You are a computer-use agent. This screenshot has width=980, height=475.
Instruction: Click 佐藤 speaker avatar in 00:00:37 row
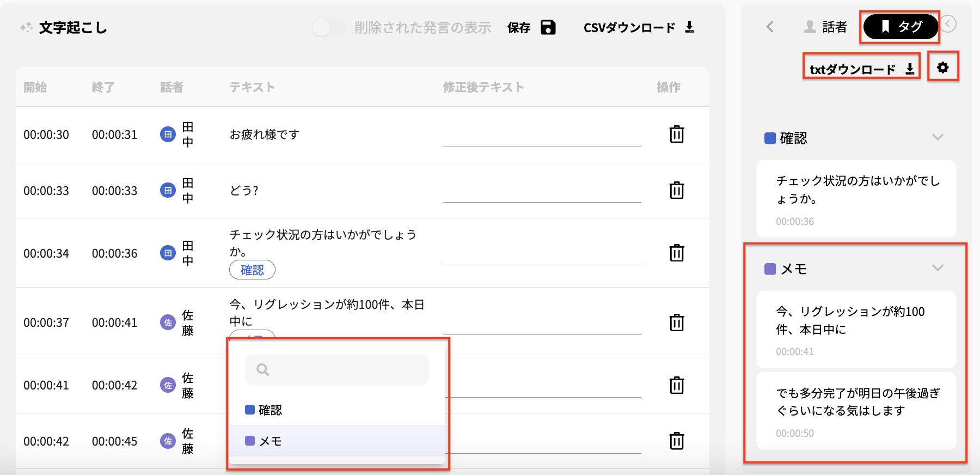click(168, 322)
